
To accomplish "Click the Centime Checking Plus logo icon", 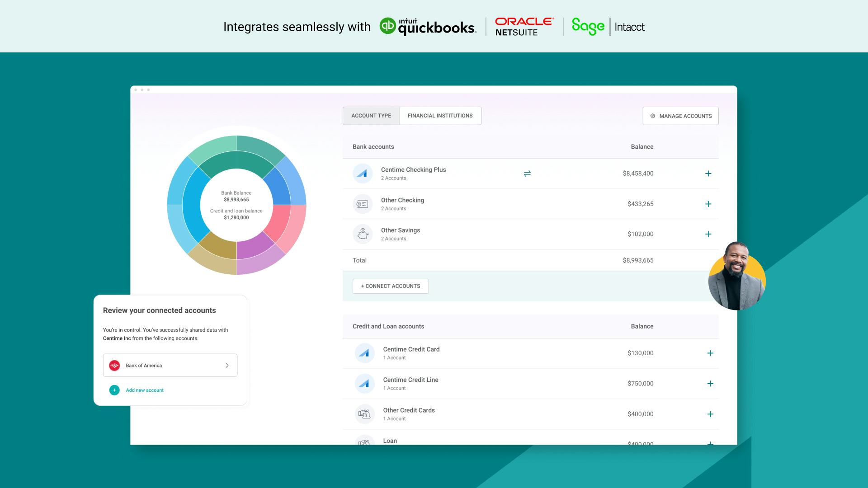I will [362, 174].
